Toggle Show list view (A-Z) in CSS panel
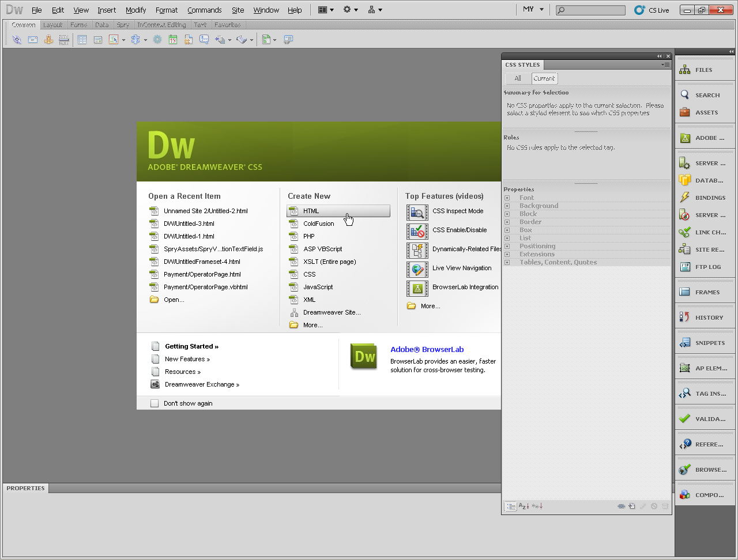The image size is (738, 560). pyautogui.click(x=524, y=506)
